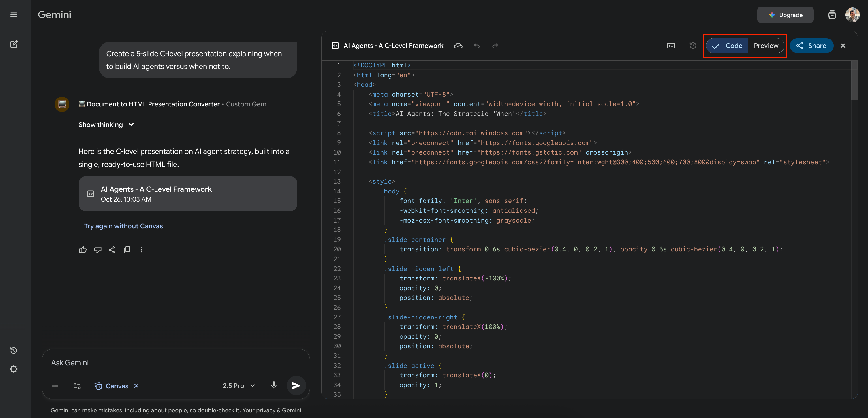Viewport: 868px width, 418px height.
Task: Click the undo arrow in canvas header
Action: click(476, 46)
